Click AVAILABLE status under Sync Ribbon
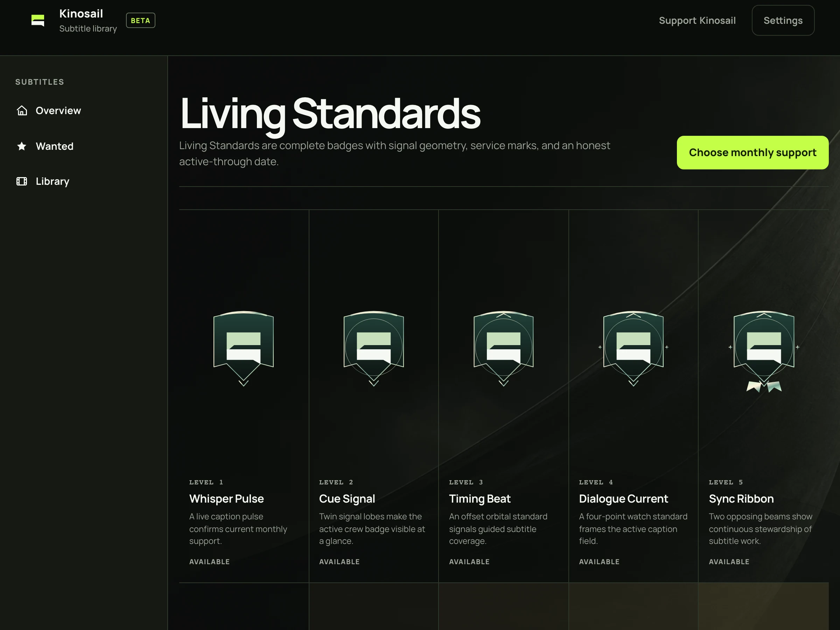The width and height of the screenshot is (840, 630). pos(729,562)
